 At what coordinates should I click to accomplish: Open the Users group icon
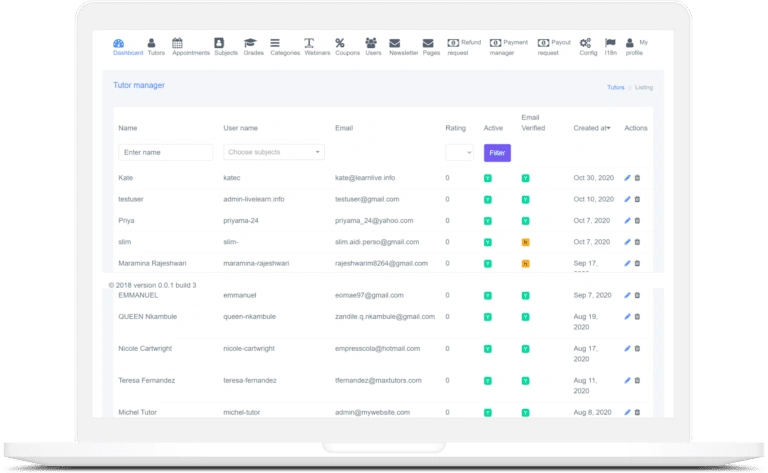coord(371,43)
